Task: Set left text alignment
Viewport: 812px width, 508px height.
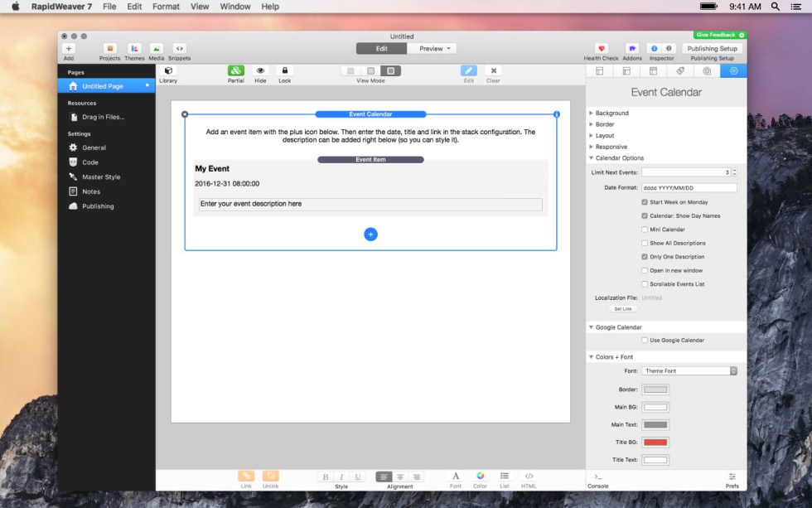Action: click(x=384, y=477)
